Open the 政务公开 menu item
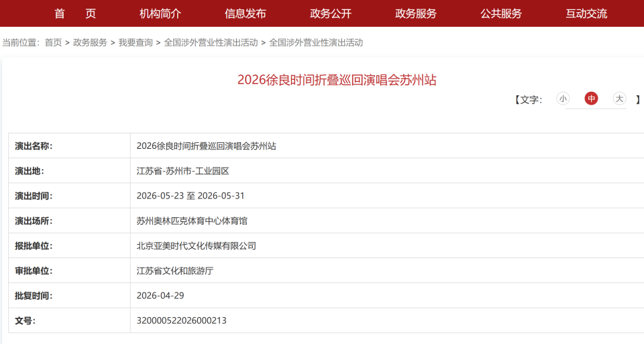This screenshot has width=644, height=344. coord(331,14)
